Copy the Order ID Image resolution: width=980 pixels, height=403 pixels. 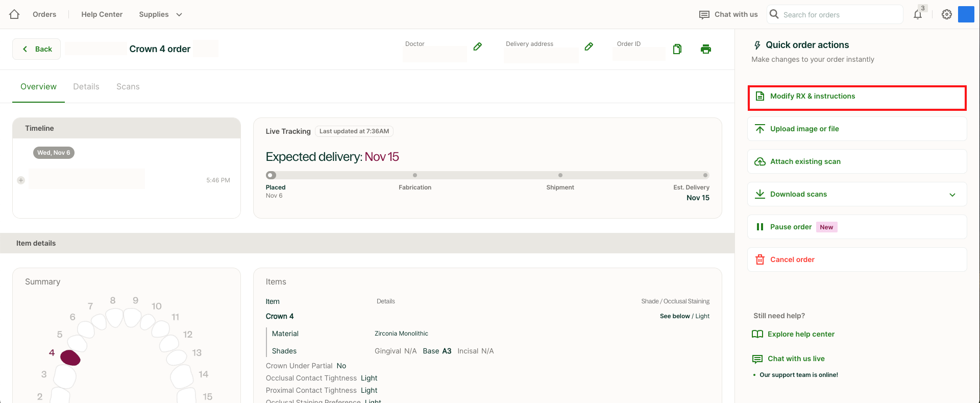coord(677,49)
